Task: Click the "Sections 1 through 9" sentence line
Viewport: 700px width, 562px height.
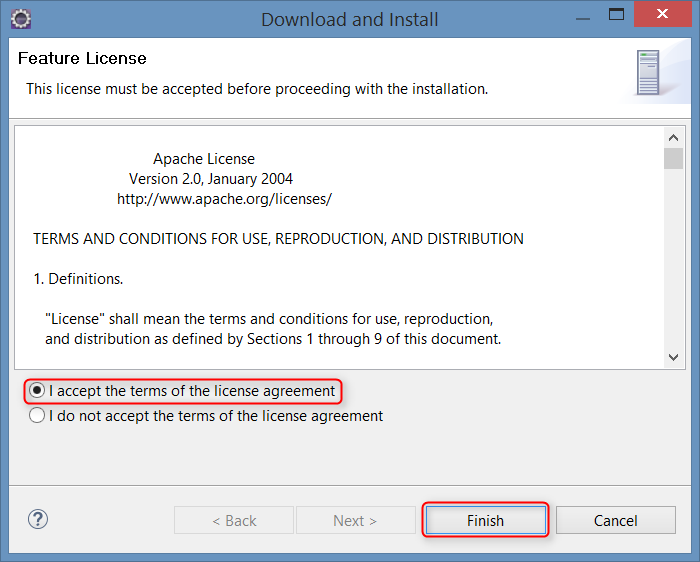Action: pyautogui.click(x=273, y=339)
